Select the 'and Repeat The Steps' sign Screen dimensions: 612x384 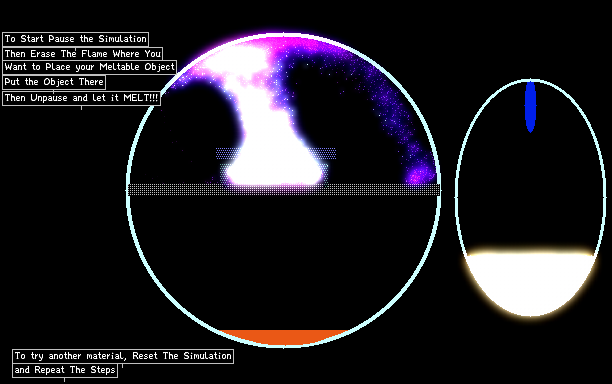point(65,370)
